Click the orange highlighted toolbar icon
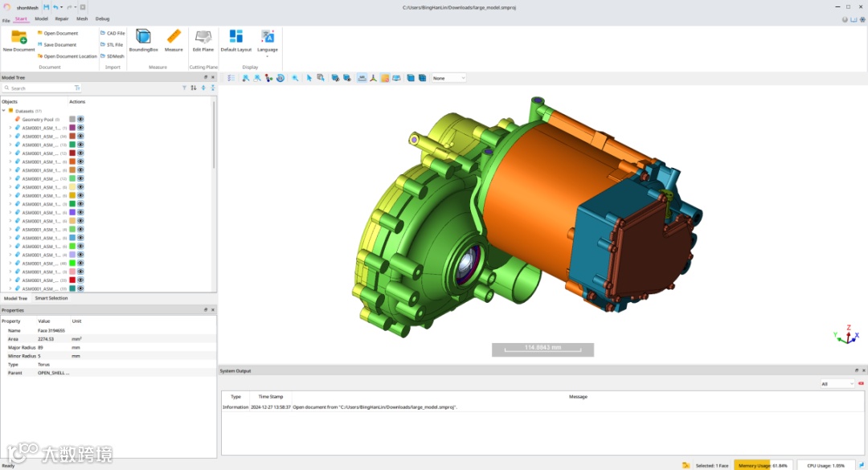This screenshot has height=470, width=868. [x=385, y=78]
